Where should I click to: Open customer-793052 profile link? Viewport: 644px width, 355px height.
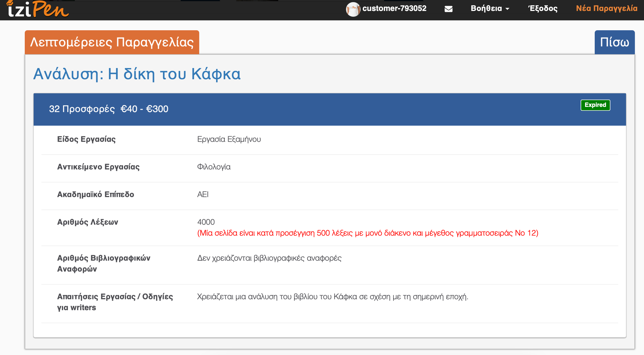click(394, 8)
